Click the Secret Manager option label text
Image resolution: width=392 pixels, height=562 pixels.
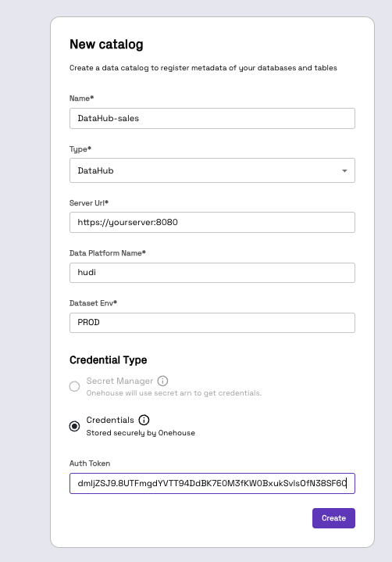coord(119,381)
